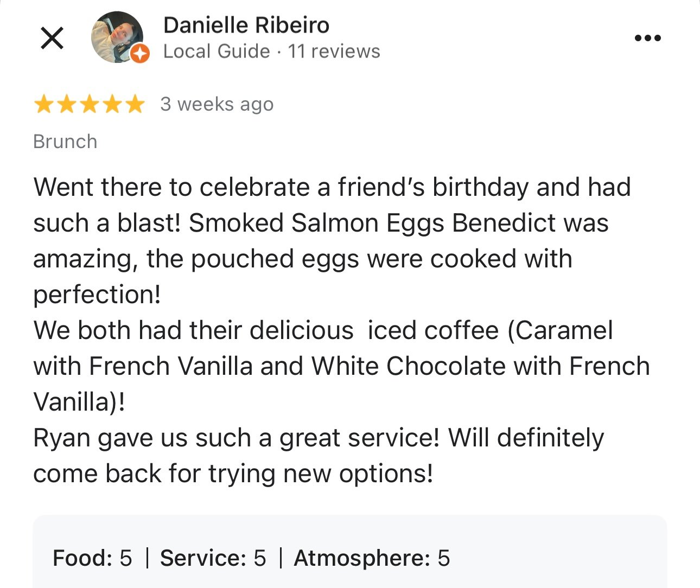Select the "Brunch" meal type label
700x588 pixels.
65,142
